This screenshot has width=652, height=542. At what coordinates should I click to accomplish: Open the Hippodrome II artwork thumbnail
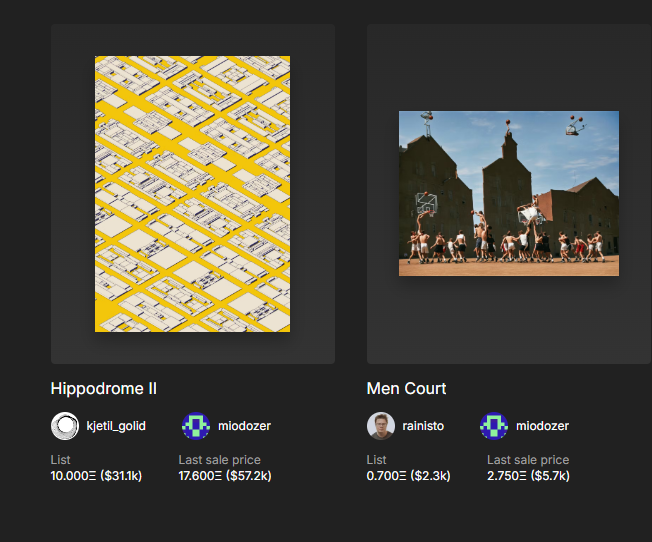click(x=192, y=193)
